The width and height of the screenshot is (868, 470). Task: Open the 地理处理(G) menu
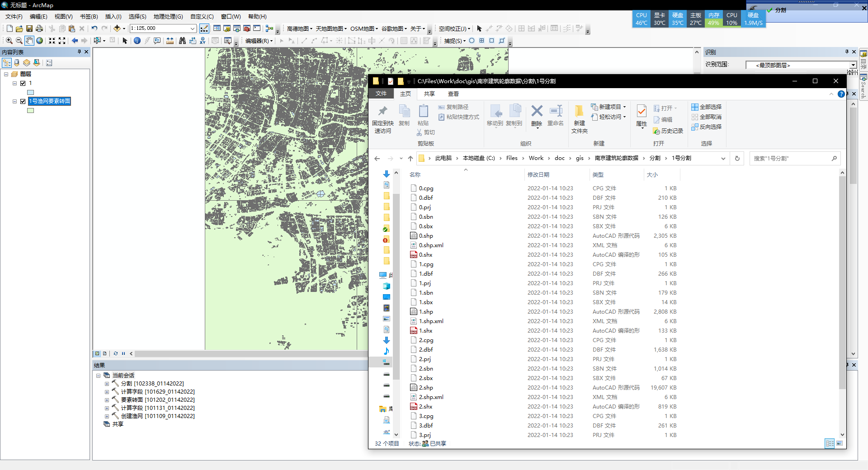click(168, 17)
